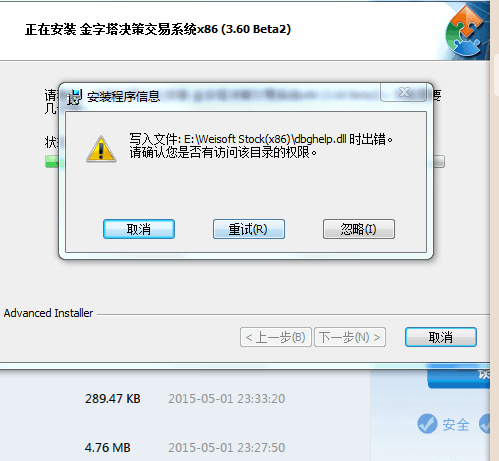Cancel installation via bottom-right 取消 button
499x461 pixels.
coord(441,337)
